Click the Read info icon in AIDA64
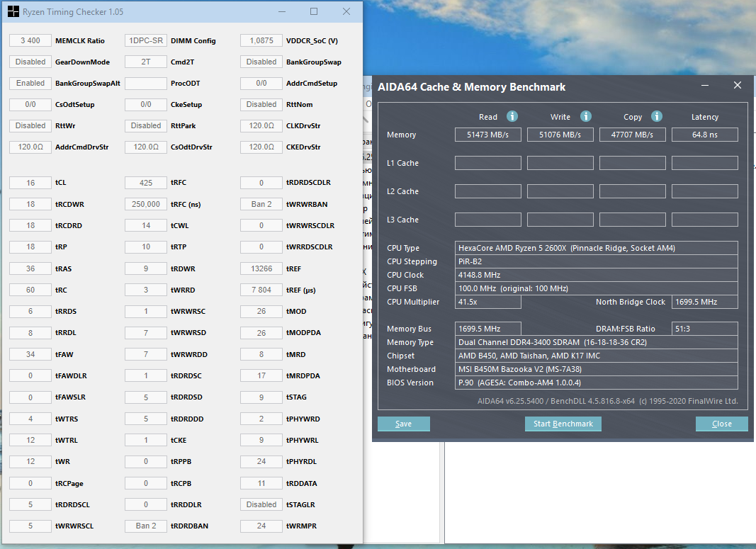 point(512,116)
